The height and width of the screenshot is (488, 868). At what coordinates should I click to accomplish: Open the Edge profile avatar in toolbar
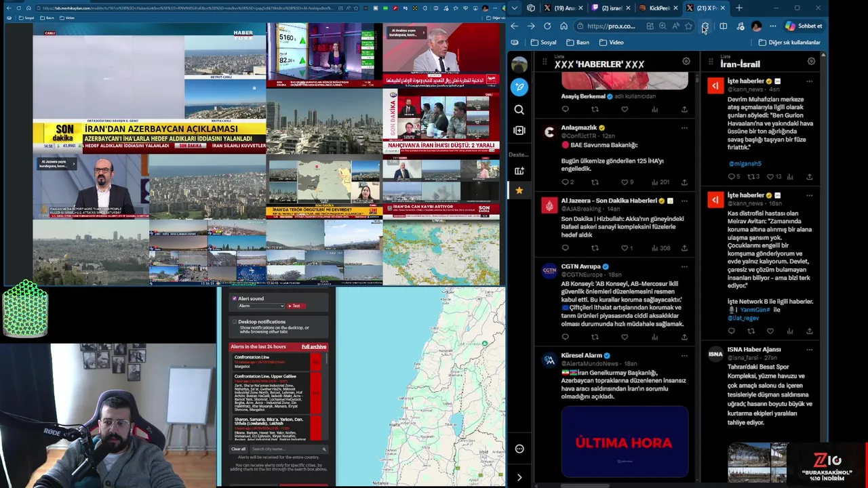pos(757,26)
